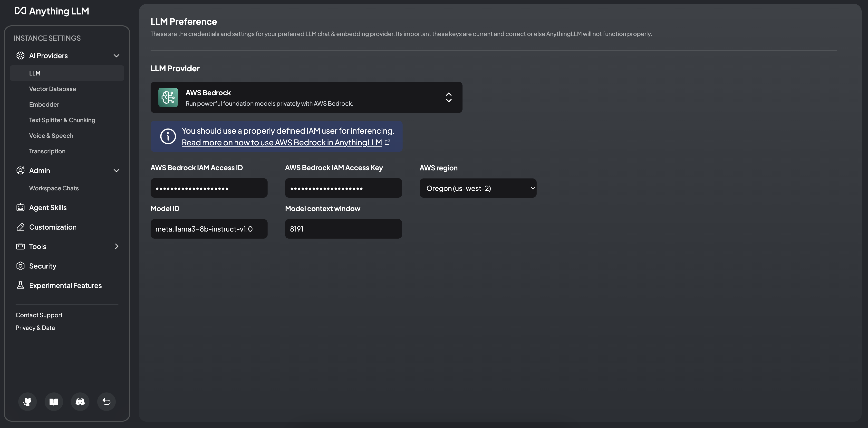Open the AWS region dropdown
The width and height of the screenshot is (868, 428).
(478, 188)
